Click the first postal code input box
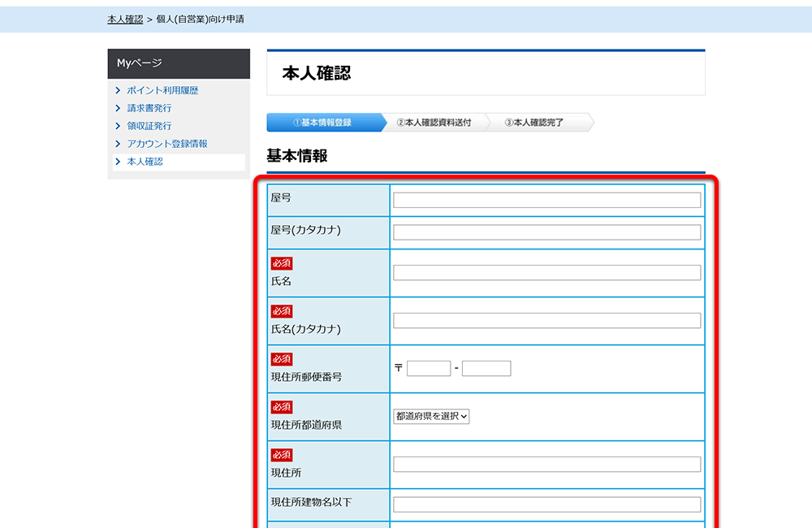The width and height of the screenshot is (812, 528). pyautogui.click(x=428, y=367)
